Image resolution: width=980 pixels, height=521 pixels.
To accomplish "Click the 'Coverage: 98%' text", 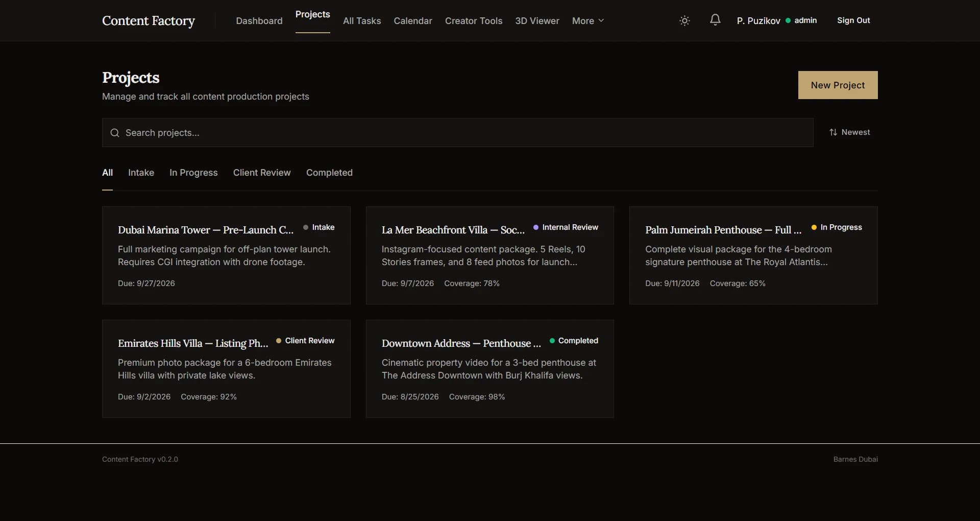I will tap(477, 397).
